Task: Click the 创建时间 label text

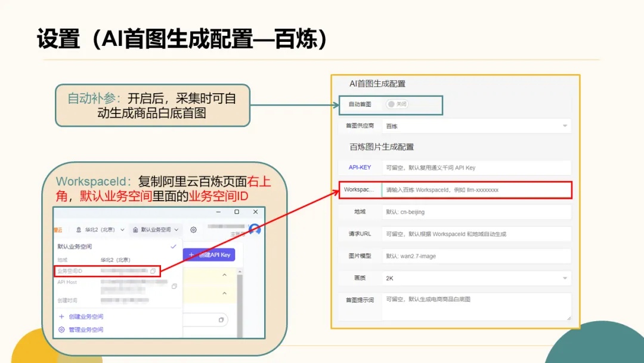Action: click(x=67, y=300)
